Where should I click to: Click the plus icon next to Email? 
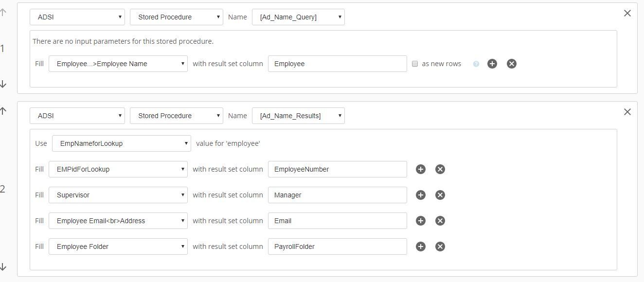pos(421,221)
